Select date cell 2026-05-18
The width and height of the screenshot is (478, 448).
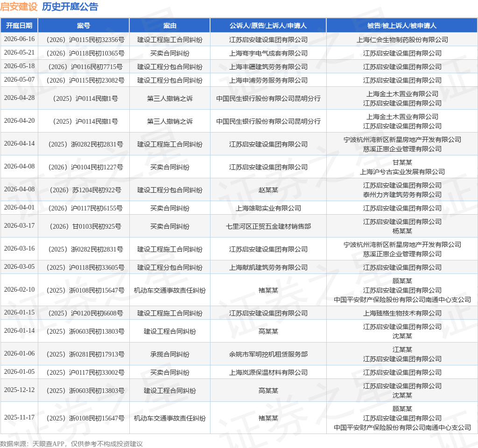(x=19, y=66)
